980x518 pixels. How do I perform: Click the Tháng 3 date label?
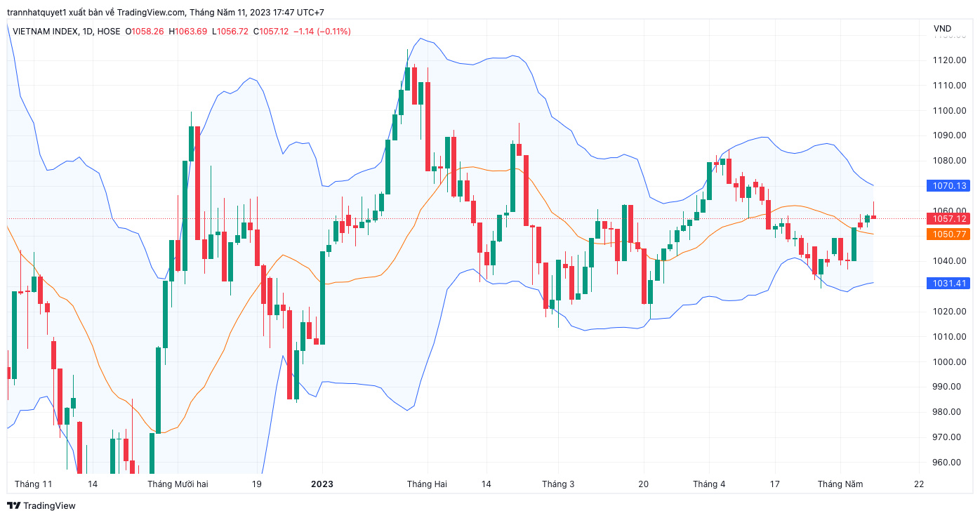click(558, 484)
